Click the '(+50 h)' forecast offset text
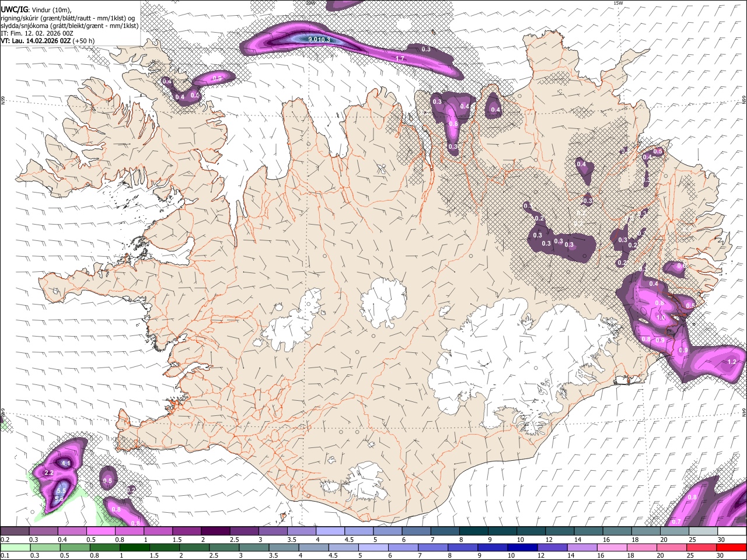 tap(84, 41)
